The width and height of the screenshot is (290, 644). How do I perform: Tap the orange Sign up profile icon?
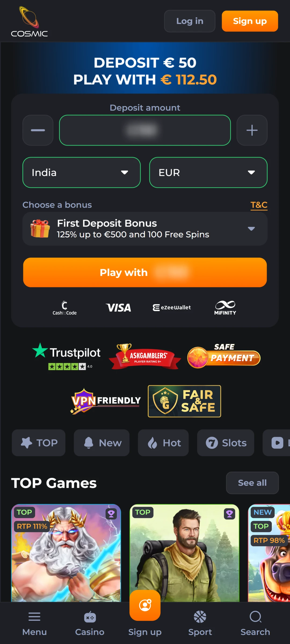tap(145, 605)
